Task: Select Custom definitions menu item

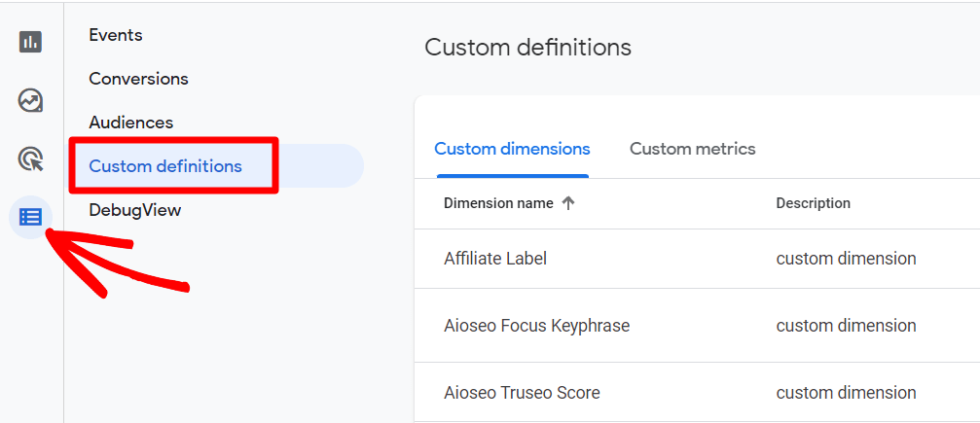Action: coord(165,166)
